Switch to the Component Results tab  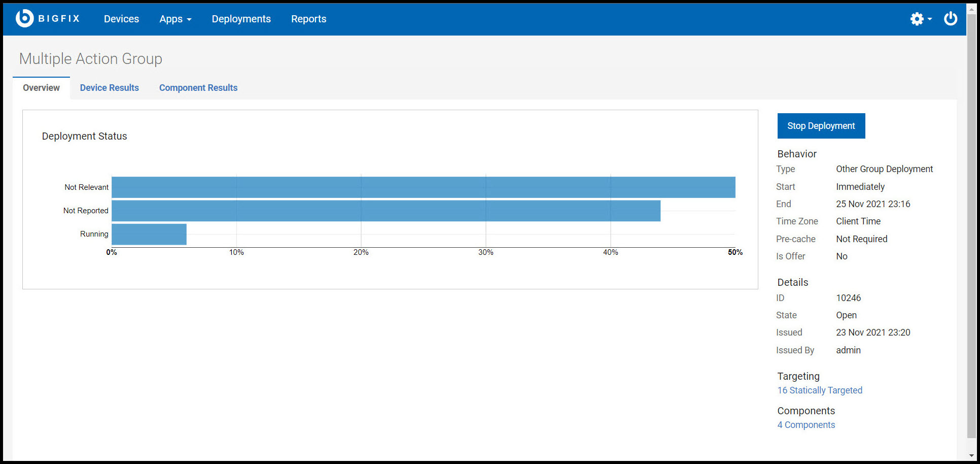tap(198, 87)
